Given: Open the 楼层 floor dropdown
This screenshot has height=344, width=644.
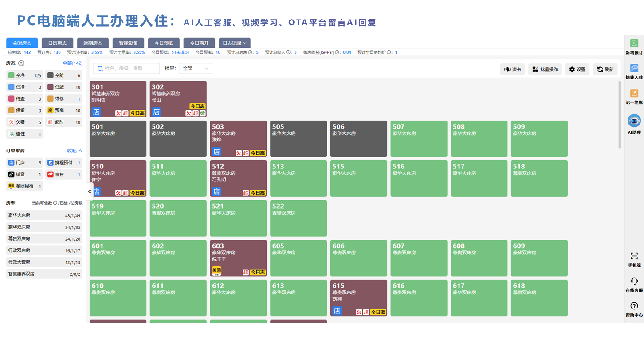Looking at the screenshot, I should click(195, 69).
